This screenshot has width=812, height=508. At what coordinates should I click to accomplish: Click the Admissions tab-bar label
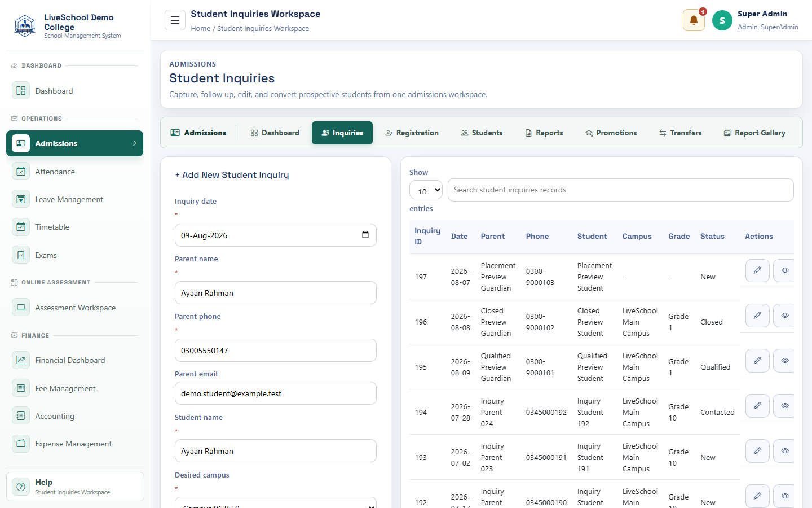[198, 133]
